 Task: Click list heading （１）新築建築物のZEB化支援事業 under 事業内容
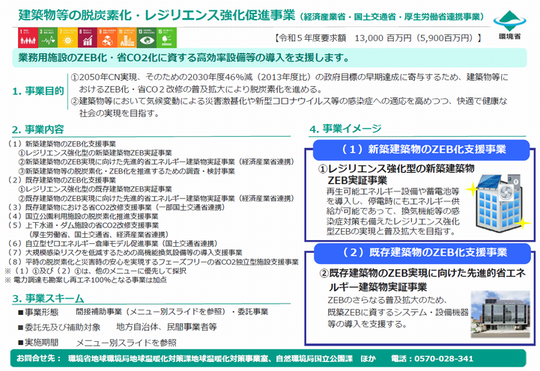(x=62, y=144)
